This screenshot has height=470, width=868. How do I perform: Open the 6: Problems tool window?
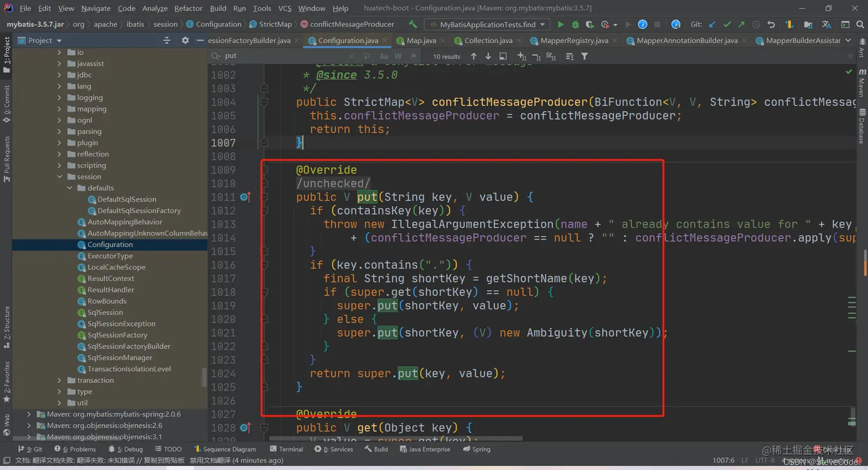75,449
